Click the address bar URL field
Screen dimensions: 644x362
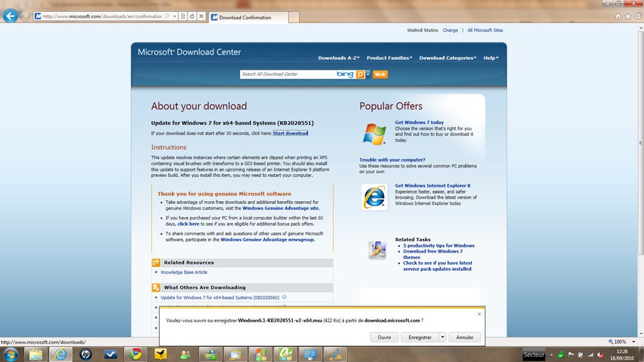point(103,16)
